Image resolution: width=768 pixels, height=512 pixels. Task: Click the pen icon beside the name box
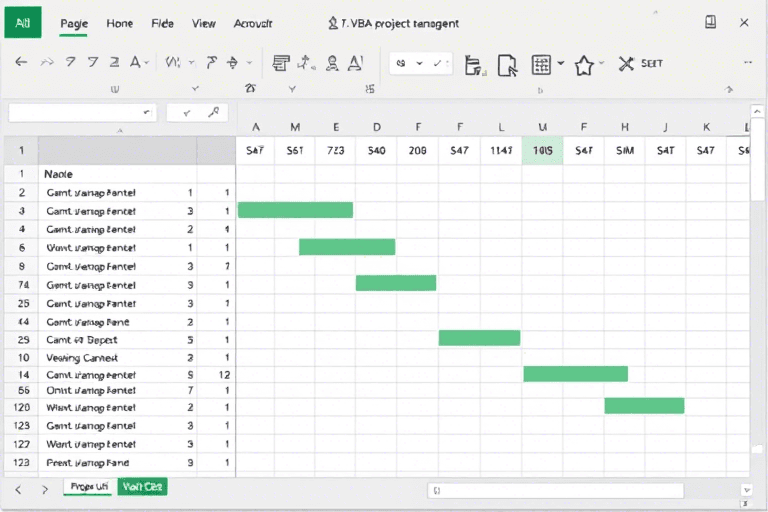click(x=212, y=113)
